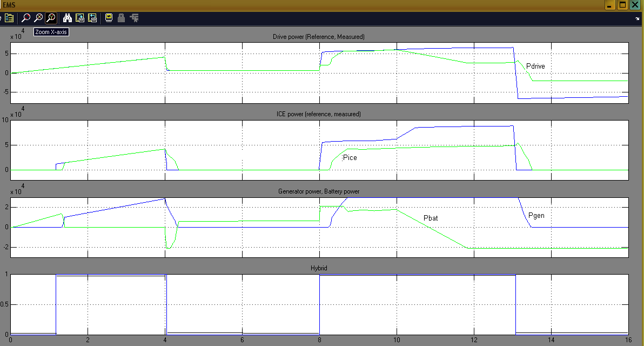Screen dimensions: 644x346
Task: Click the greyed-out lock axes selection icon
Action: click(x=121, y=18)
